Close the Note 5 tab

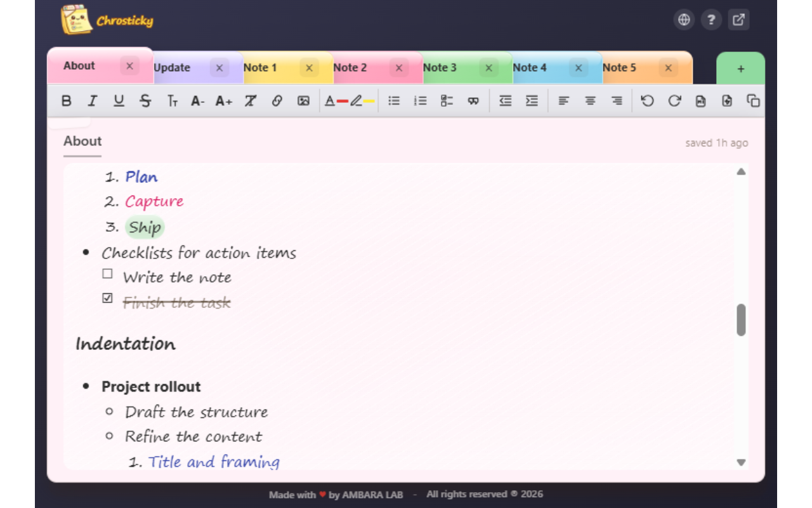pos(668,68)
